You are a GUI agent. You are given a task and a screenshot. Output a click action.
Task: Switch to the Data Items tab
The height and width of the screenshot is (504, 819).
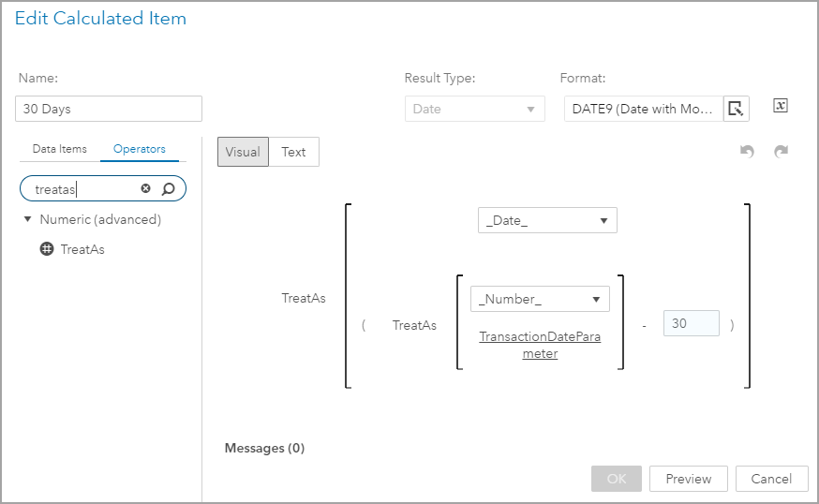tap(59, 149)
